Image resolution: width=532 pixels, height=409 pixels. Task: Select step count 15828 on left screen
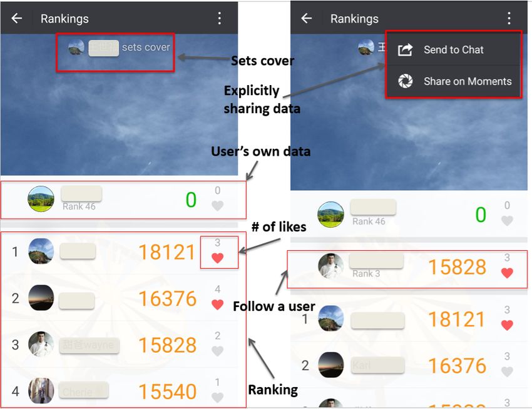tap(167, 345)
